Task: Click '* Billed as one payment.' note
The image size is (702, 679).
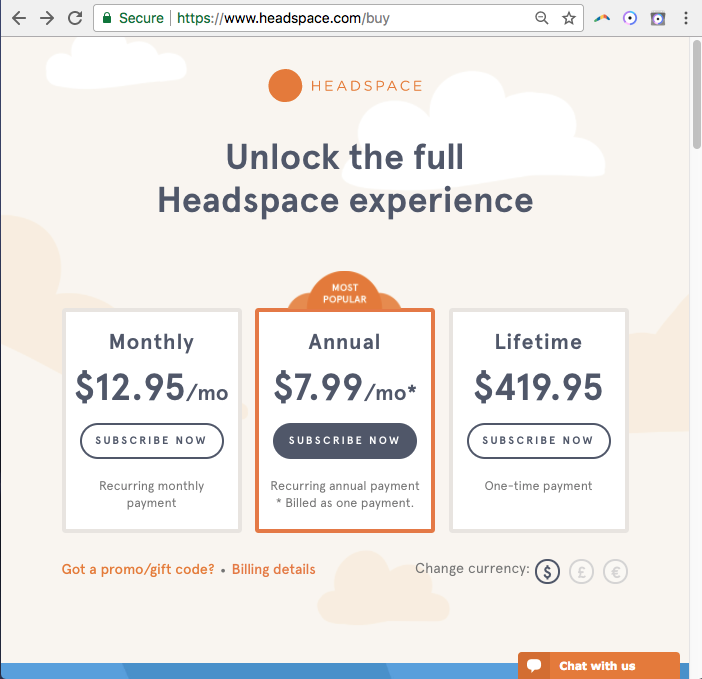Action: click(345, 503)
